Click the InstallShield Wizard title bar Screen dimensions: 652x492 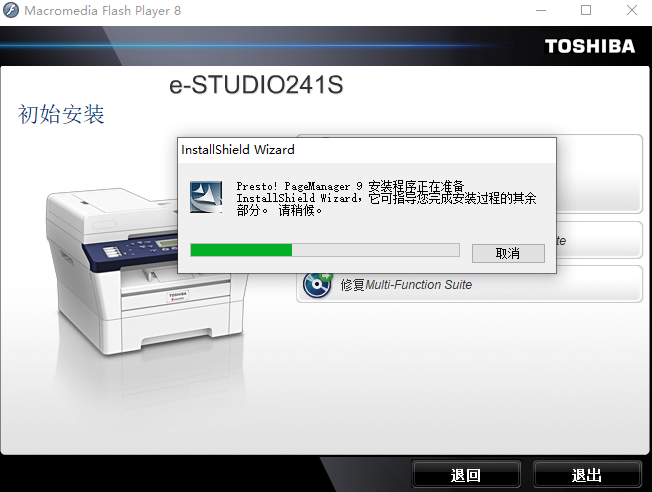point(367,150)
